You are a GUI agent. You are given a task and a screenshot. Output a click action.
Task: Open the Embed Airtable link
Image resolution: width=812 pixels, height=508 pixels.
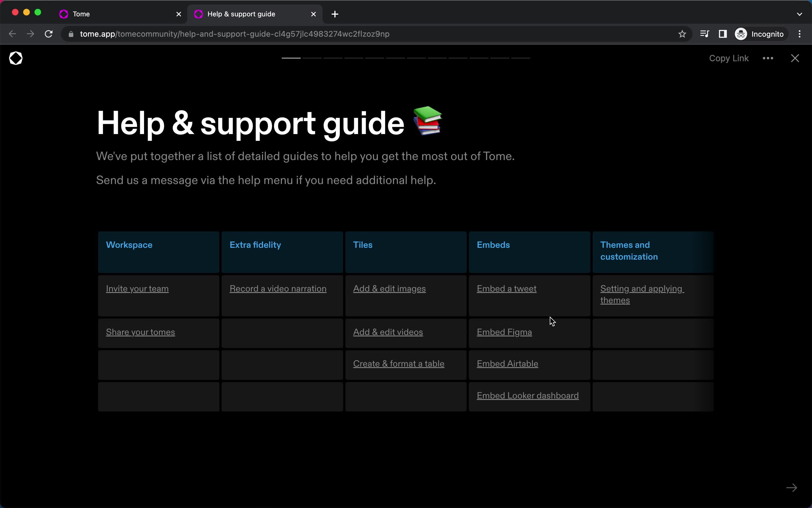[x=507, y=364]
